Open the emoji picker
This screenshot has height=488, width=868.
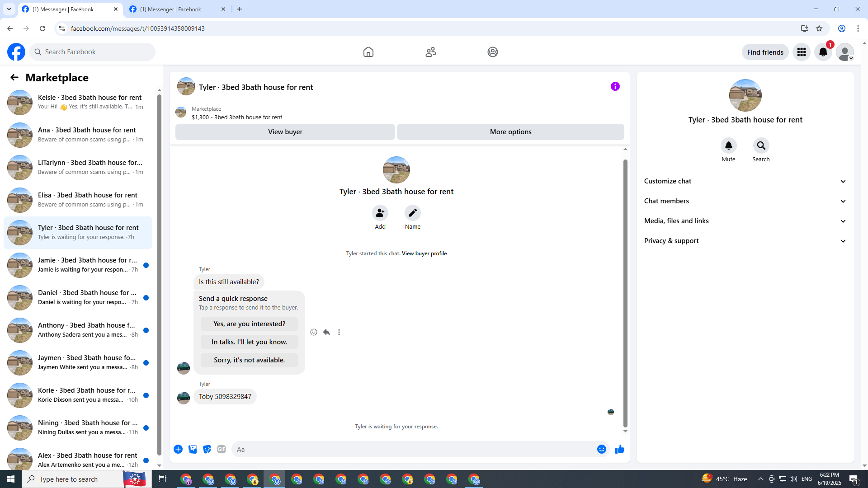[602, 449]
